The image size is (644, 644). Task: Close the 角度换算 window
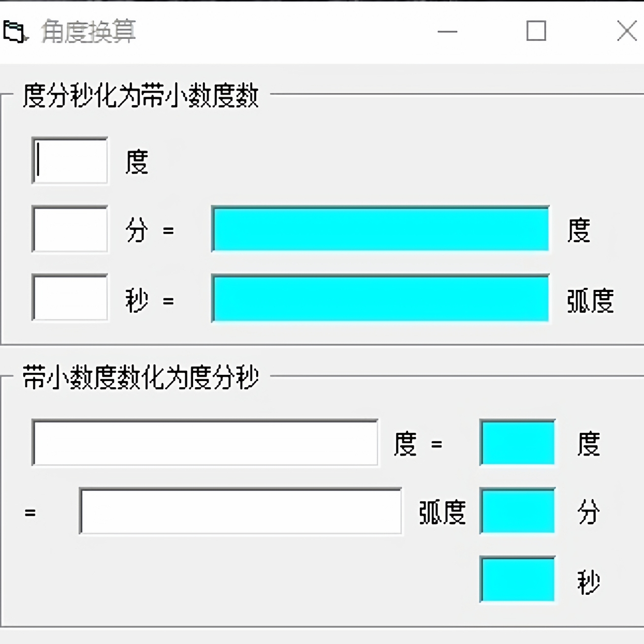(626, 32)
